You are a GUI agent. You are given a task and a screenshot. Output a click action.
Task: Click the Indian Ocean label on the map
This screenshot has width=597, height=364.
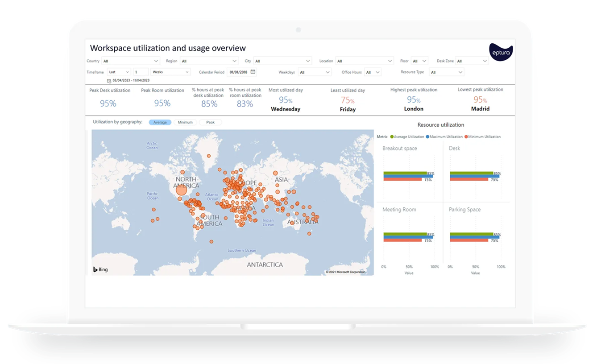(268, 223)
